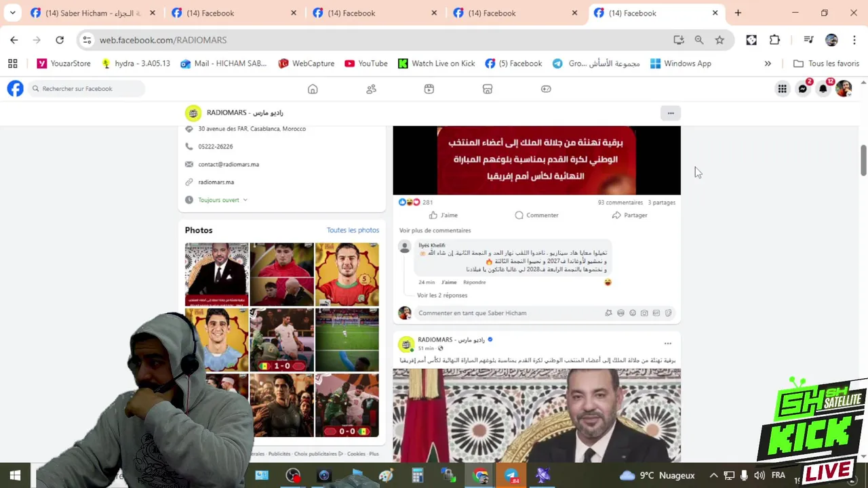The width and height of the screenshot is (868, 488).
Task: Open the tab search dropdown arrow
Action: (x=12, y=13)
